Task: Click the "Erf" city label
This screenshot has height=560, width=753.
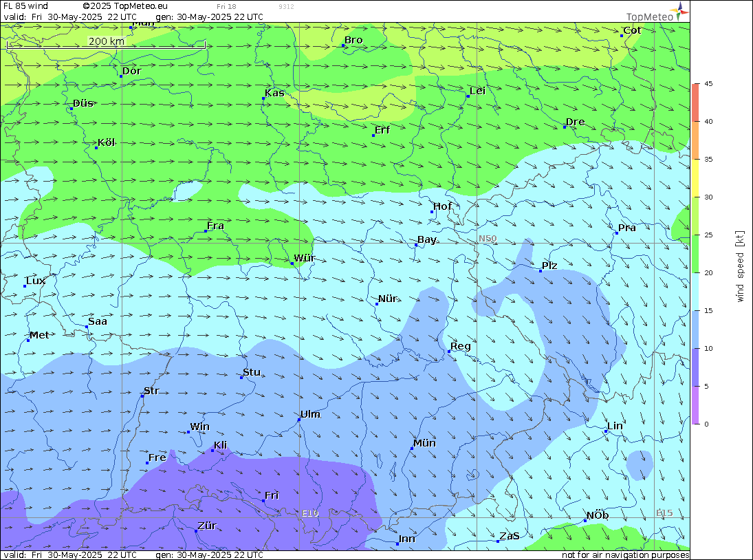Action: [x=382, y=130]
